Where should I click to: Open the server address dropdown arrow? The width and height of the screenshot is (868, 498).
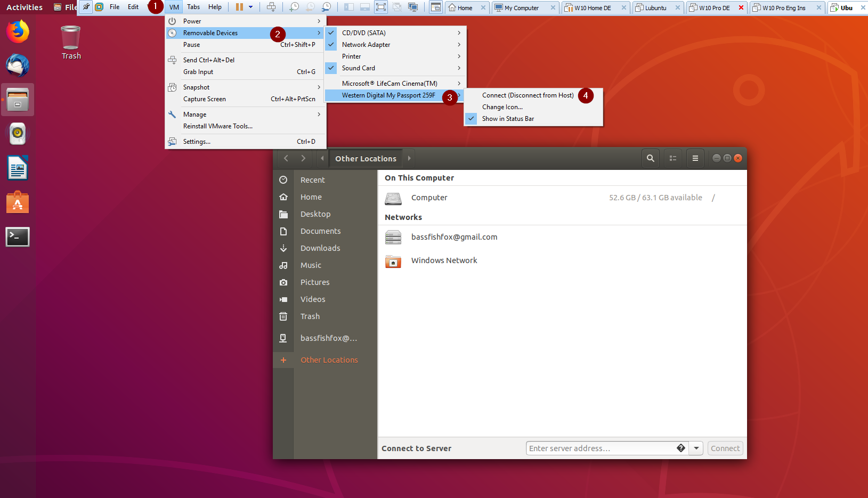[x=696, y=448]
